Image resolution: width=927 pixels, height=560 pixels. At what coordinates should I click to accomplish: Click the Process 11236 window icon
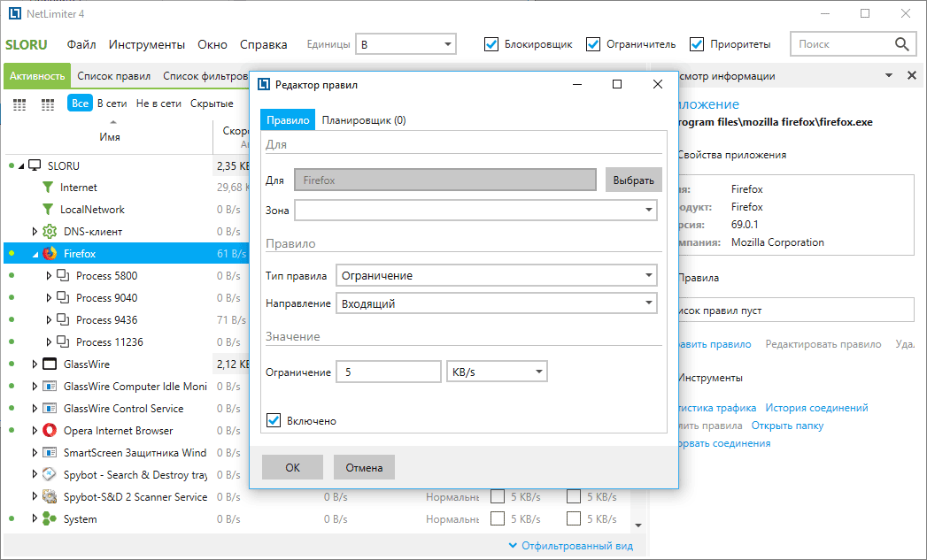coord(63,342)
